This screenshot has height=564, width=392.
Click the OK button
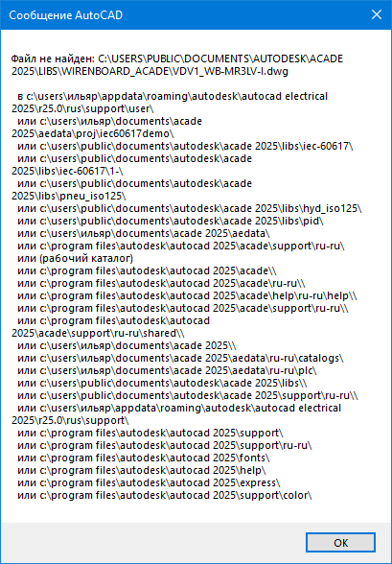[340, 543]
